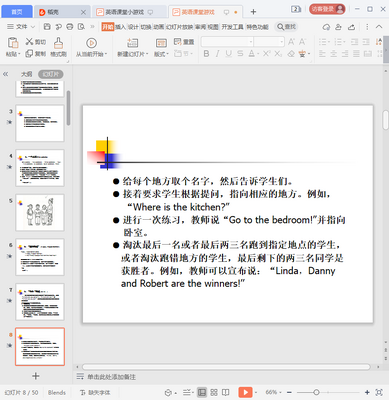This screenshot has width=389, height=400.
Task: Click the Print Preview icon
Action: coord(81,27)
